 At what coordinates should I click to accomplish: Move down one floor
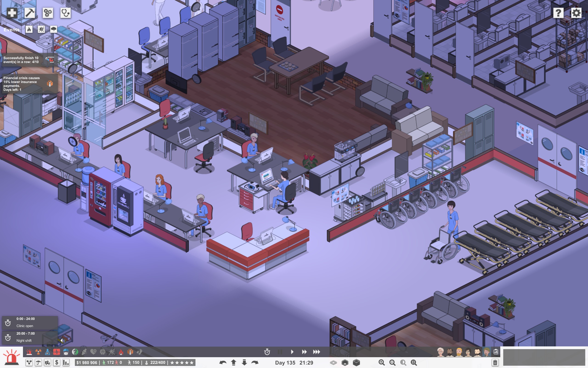pyautogui.click(x=244, y=363)
